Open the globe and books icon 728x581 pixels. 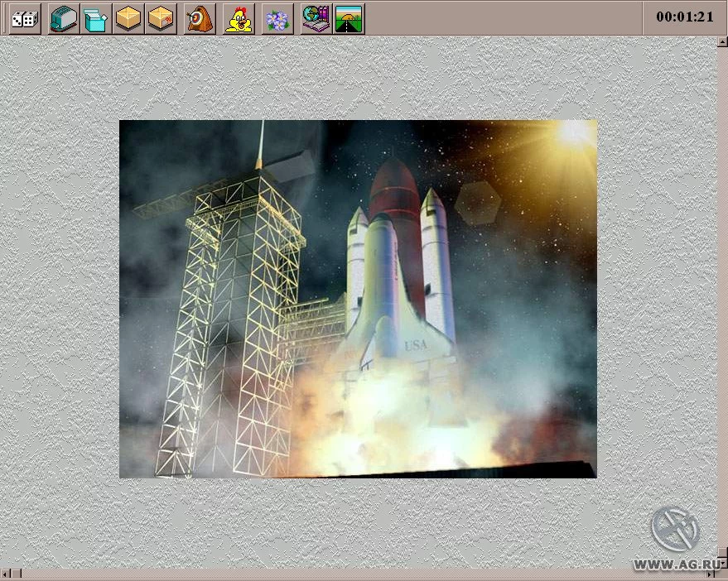(x=316, y=18)
